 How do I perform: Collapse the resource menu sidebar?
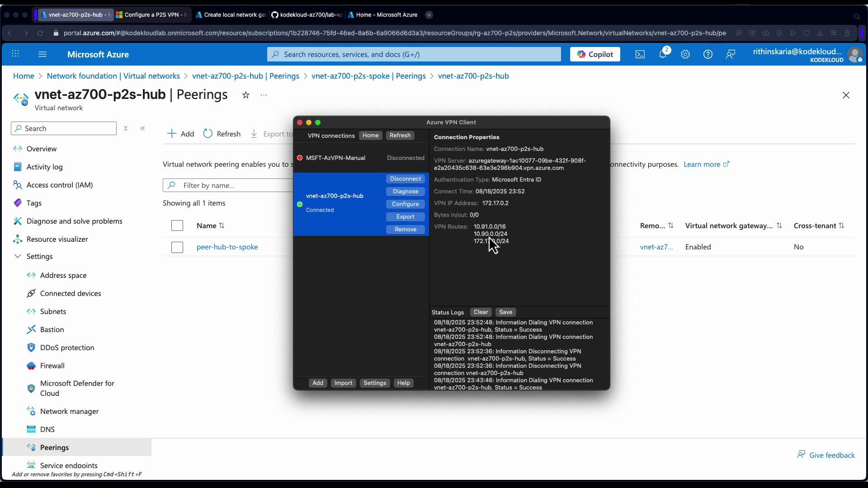point(143,128)
